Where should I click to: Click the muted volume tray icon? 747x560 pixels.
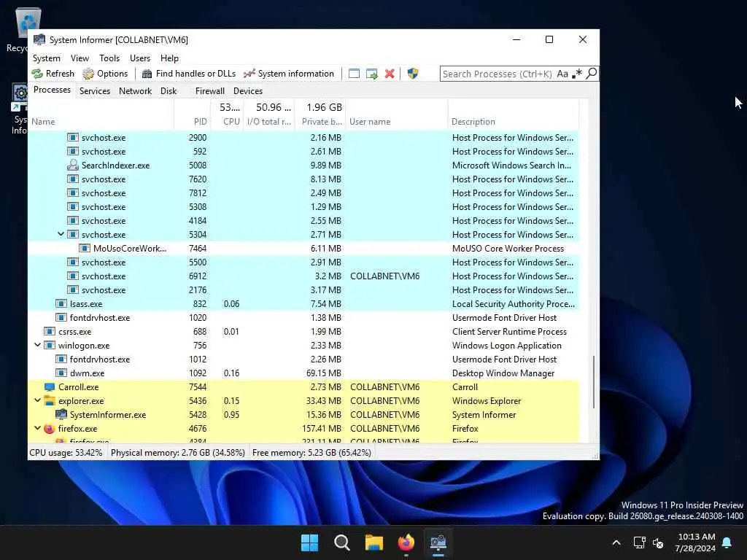659,542
